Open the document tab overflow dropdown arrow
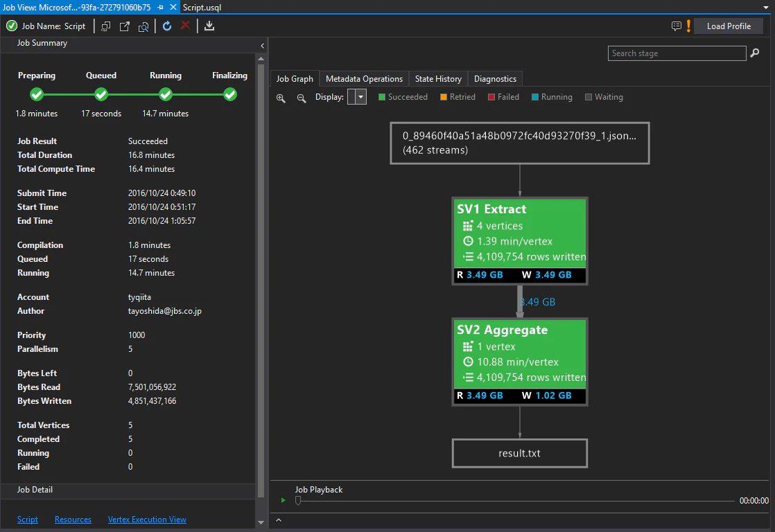Screen dimensions: 775x532 pyautogui.click(x=766, y=8)
